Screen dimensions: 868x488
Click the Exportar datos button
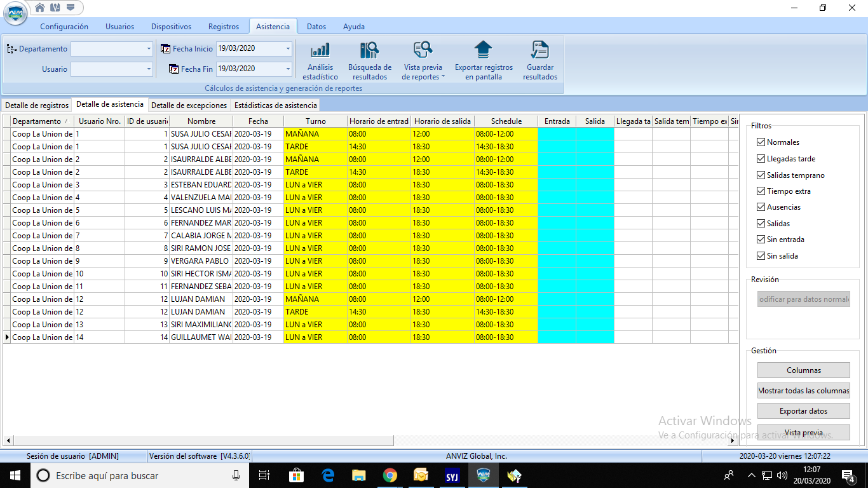[804, 411]
